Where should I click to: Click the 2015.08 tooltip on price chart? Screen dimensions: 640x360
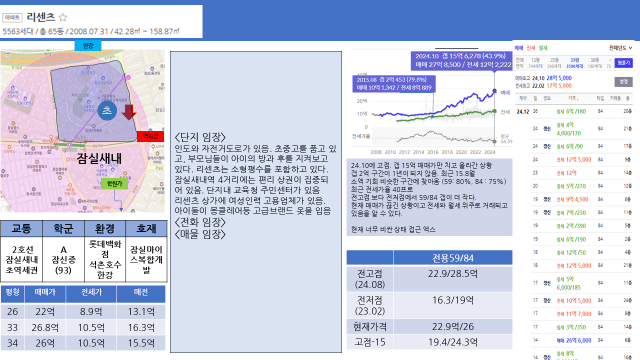click(394, 84)
